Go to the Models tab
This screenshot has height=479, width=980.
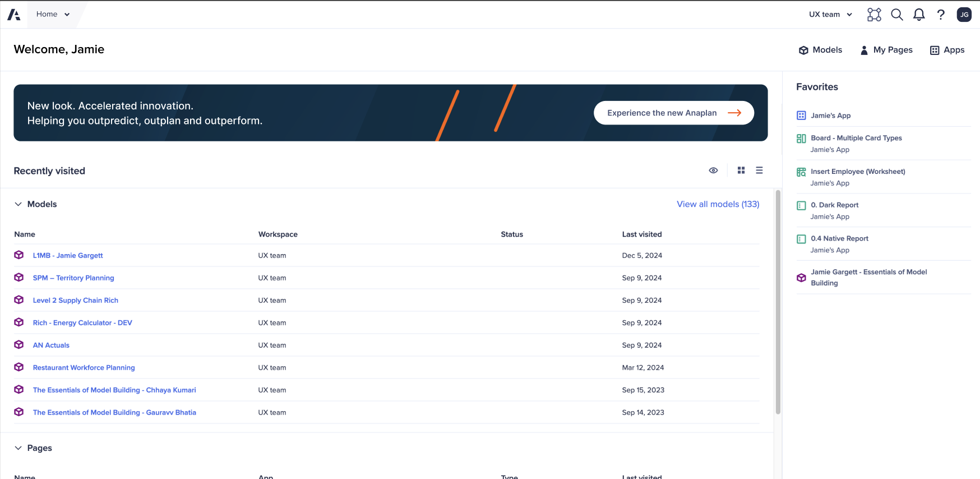(x=821, y=50)
